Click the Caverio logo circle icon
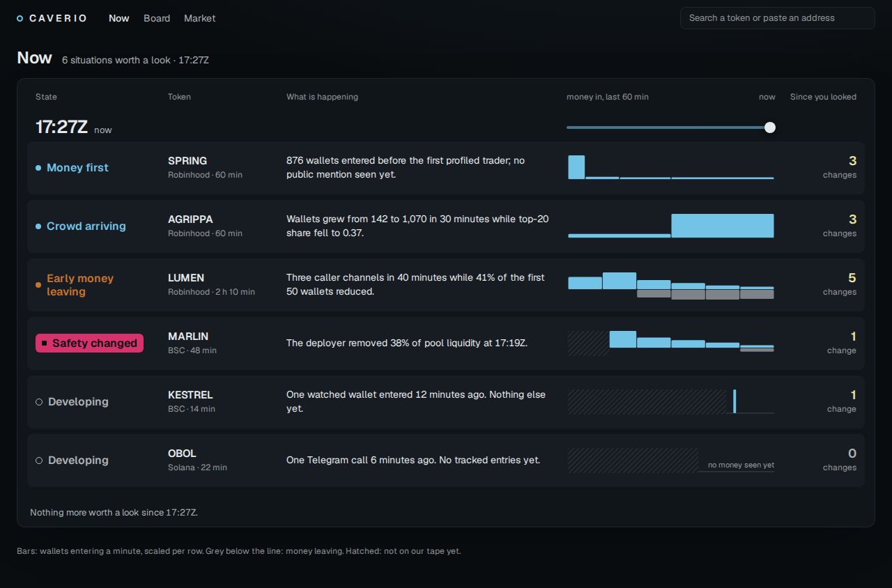892x588 pixels. (20, 18)
